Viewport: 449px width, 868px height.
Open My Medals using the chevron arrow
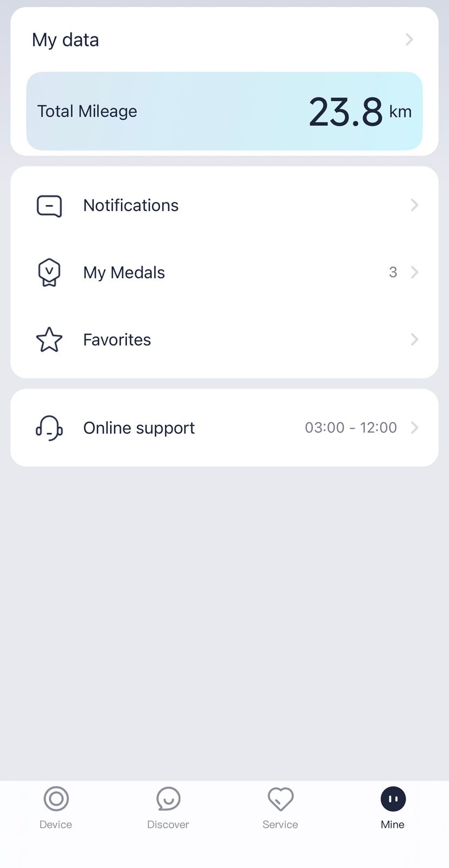click(414, 272)
